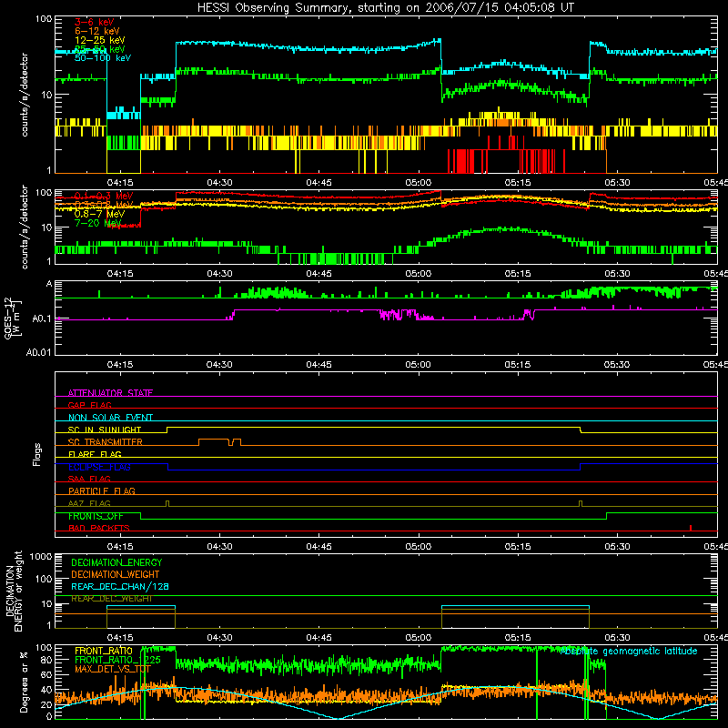The image size is (728, 728).
Task: Select the ATTENUATOR_STATE flag label
Action: (x=110, y=393)
